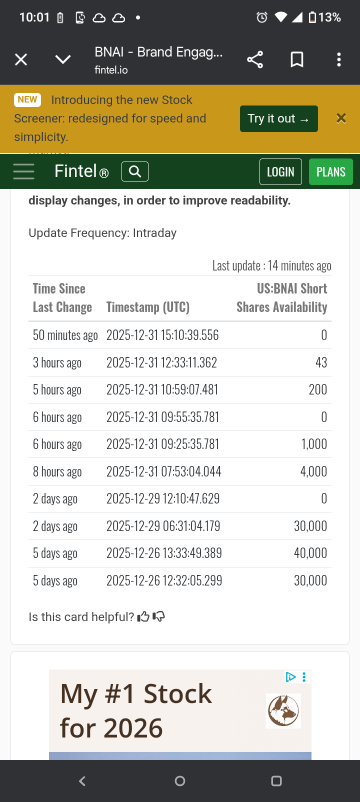Viewport: 360px width, 802px height.
Task: Tap the Android back navigation button
Action: 82,781
